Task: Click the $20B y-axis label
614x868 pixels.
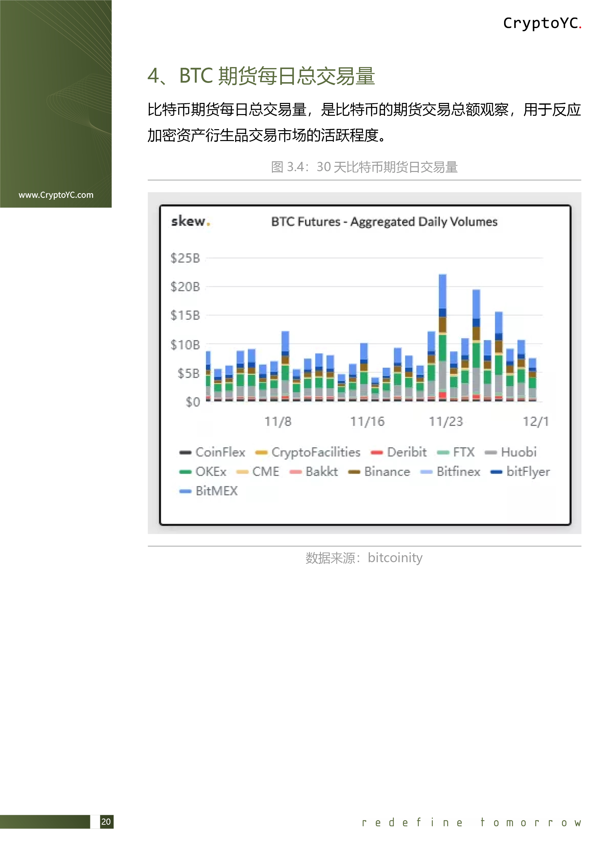Action: [x=185, y=287]
